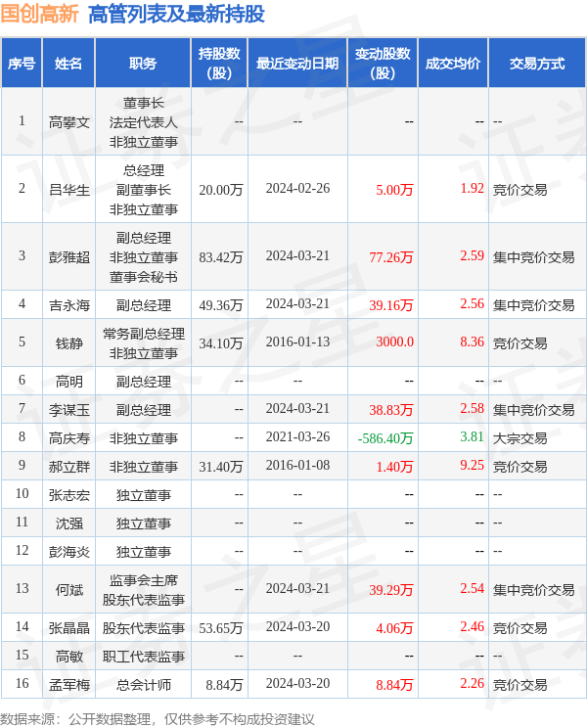
Task: Select the 交易方式 column header
Action: [537, 64]
